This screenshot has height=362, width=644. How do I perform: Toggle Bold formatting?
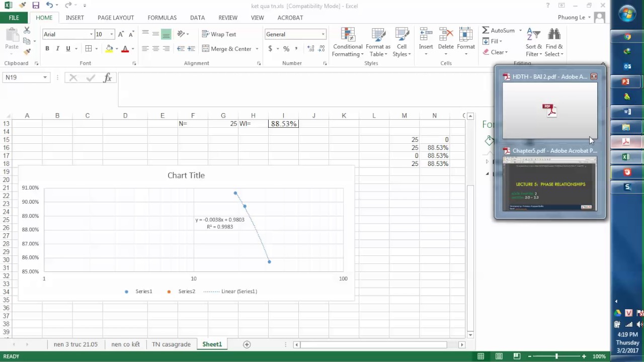point(47,49)
